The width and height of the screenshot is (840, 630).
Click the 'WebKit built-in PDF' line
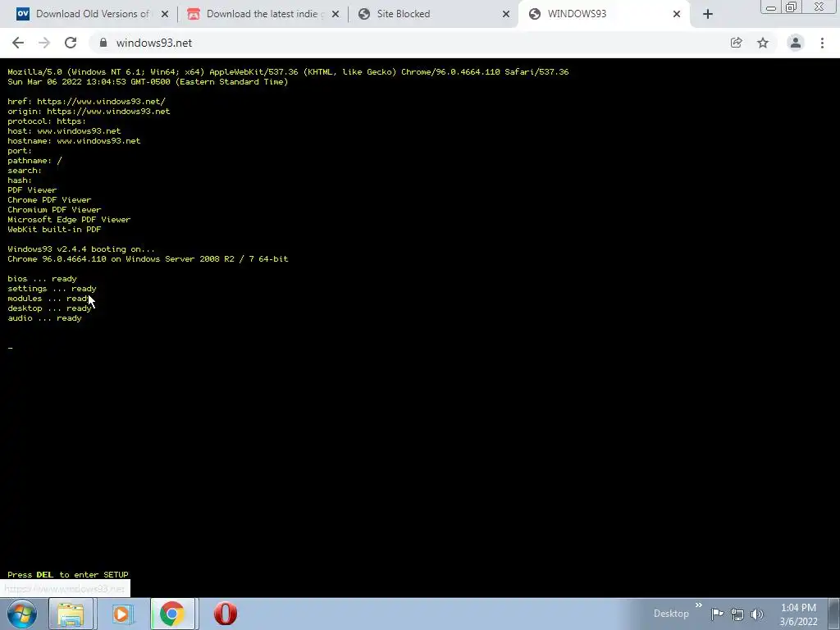(54, 230)
